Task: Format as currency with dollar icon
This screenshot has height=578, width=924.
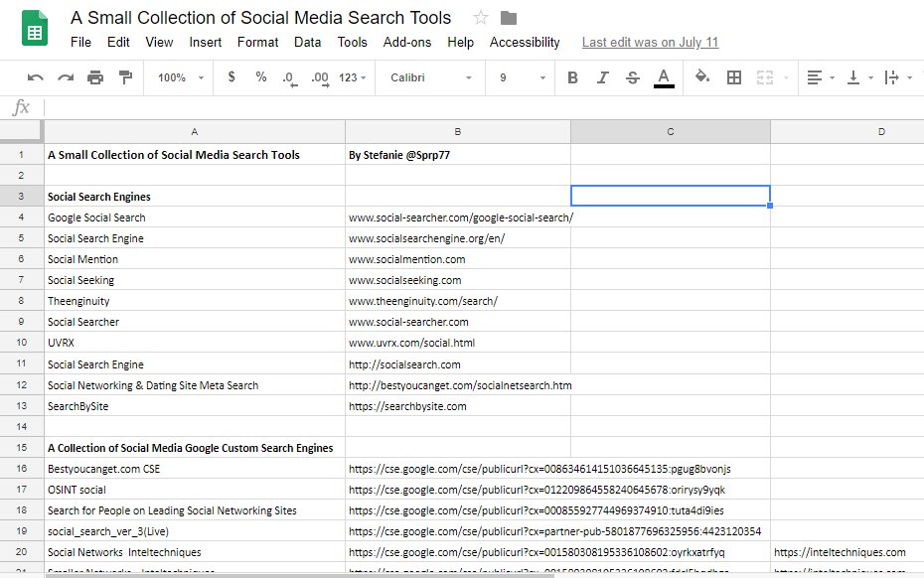Action: click(231, 76)
